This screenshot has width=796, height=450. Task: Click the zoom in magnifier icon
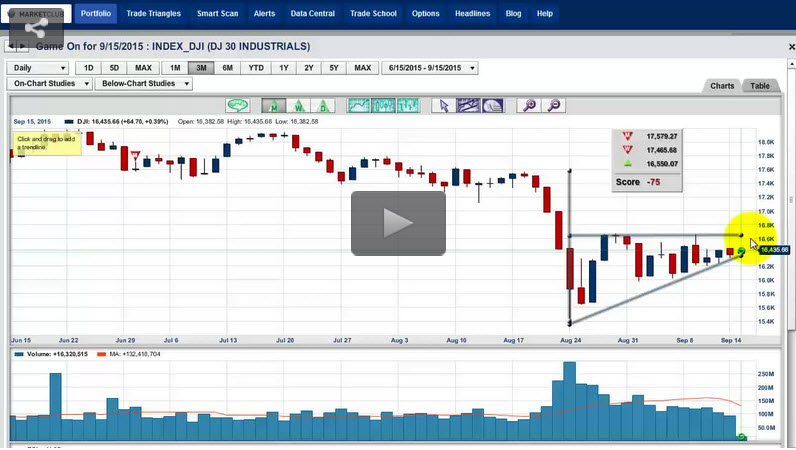pos(529,106)
